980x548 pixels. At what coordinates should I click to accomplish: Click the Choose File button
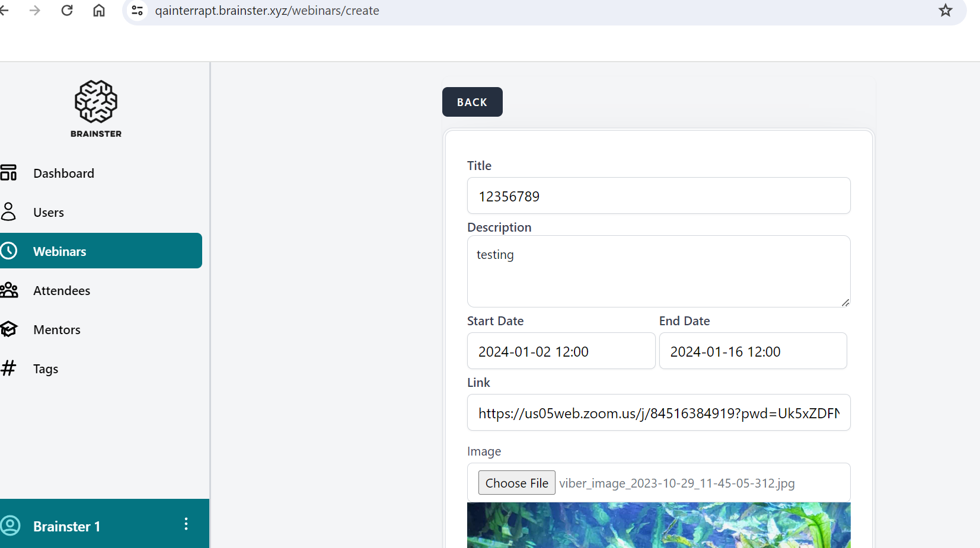click(516, 483)
